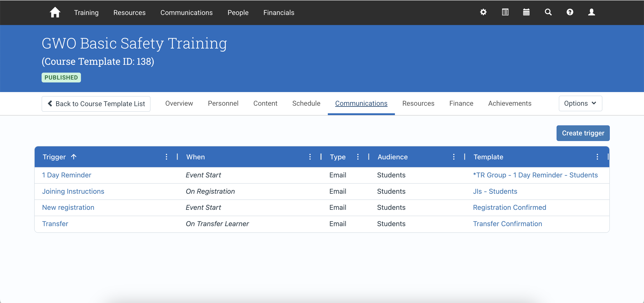Switch to the Content tab
This screenshot has height=303, width=644.
[x=265, y=103]
